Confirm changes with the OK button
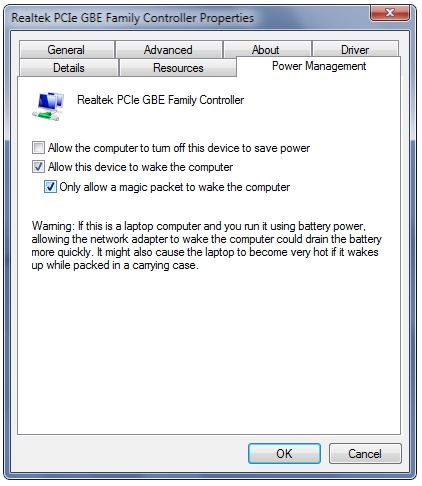422x486 pixels. (x=284, y=453)
